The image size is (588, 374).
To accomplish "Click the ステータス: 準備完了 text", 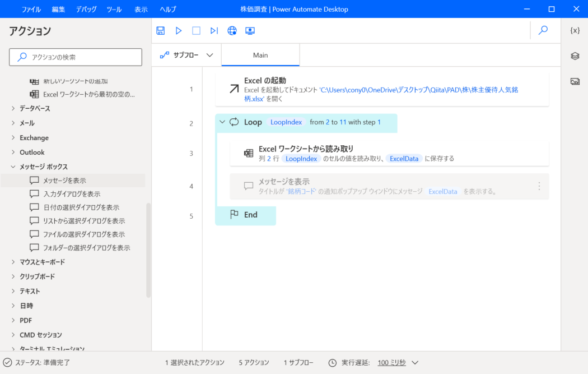I will pyautogui.click(x=43, y=363).
